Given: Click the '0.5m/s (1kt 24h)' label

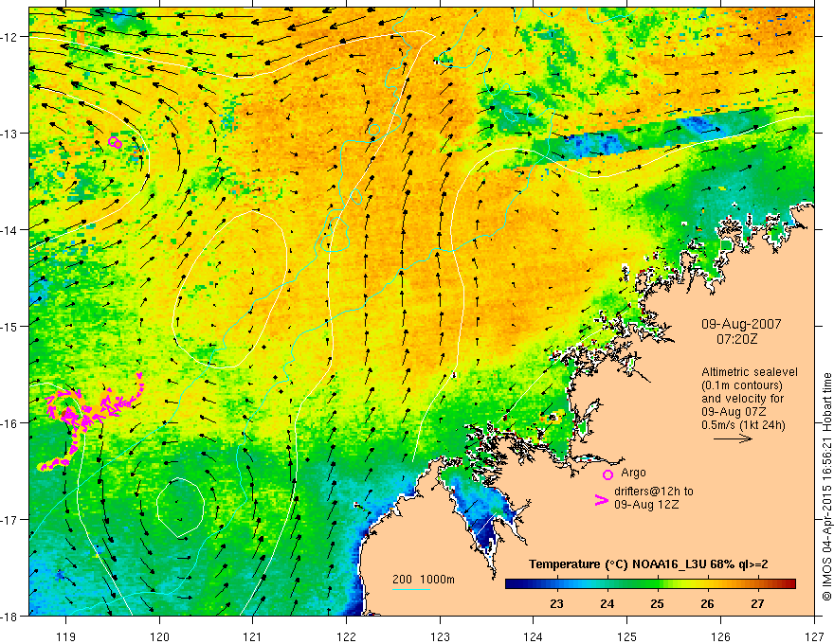Looking at the screenshot, I should [743, 424].
